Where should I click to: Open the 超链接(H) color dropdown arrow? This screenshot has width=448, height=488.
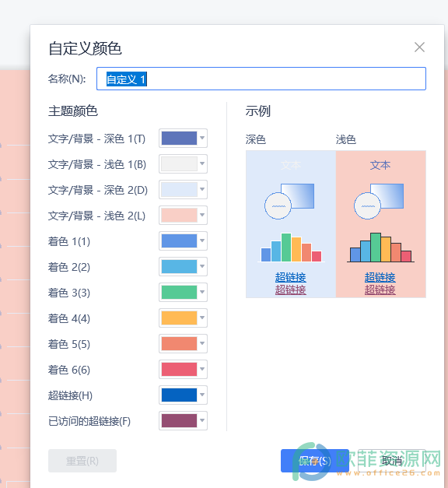click(202, 395)
